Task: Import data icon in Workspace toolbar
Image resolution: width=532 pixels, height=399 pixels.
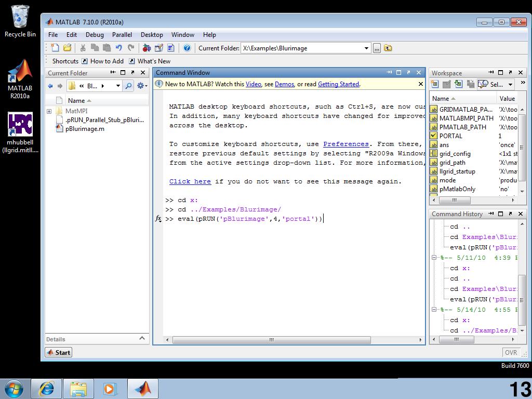Action: coord(458,84)
